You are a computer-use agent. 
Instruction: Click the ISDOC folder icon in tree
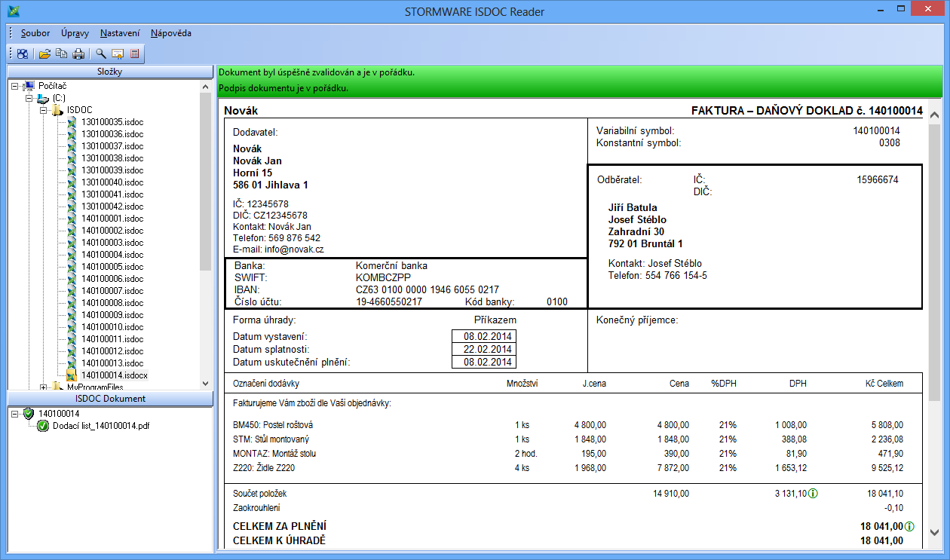click(57, 110)
